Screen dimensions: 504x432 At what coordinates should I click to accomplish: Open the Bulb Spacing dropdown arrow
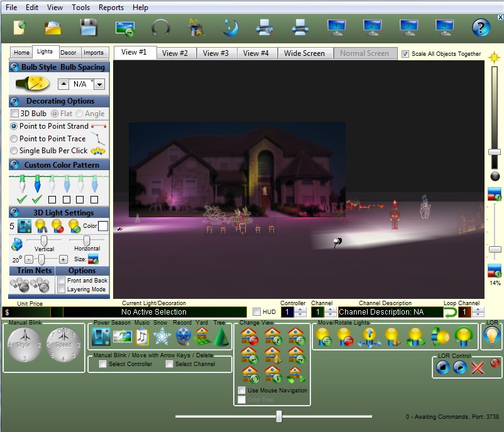pyautogui.click(x=99, y=84)
